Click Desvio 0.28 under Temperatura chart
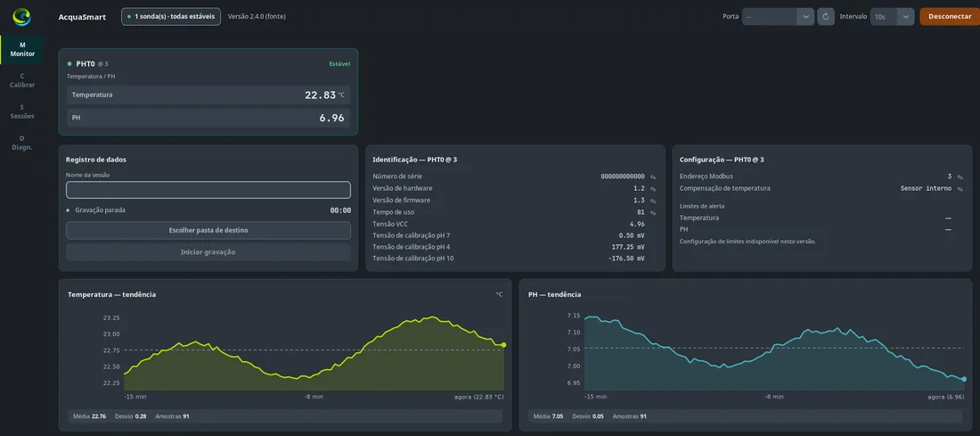 tap(130, 416)
